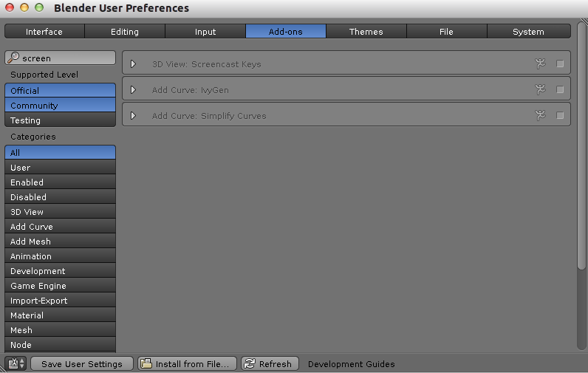Select the Node category

60,345
